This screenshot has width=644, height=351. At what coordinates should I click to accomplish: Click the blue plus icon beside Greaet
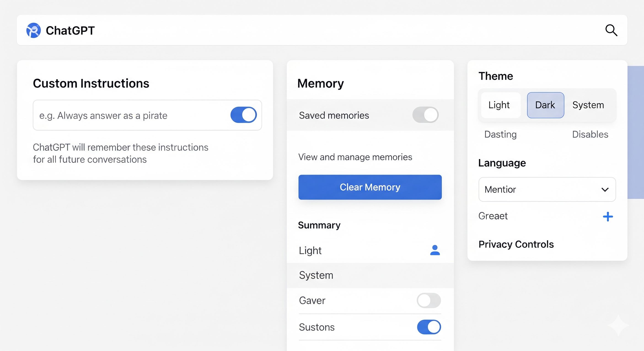[608, 217]
